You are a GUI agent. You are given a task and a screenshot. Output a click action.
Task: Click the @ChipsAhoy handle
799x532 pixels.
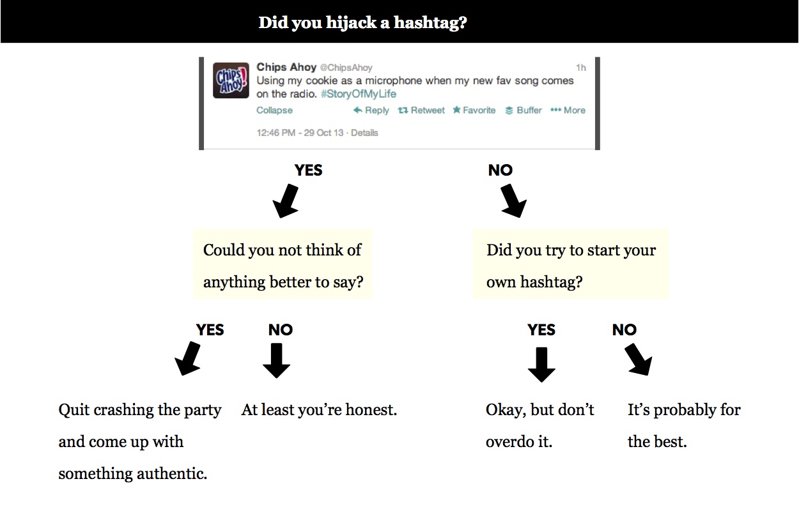pos(345,68)
